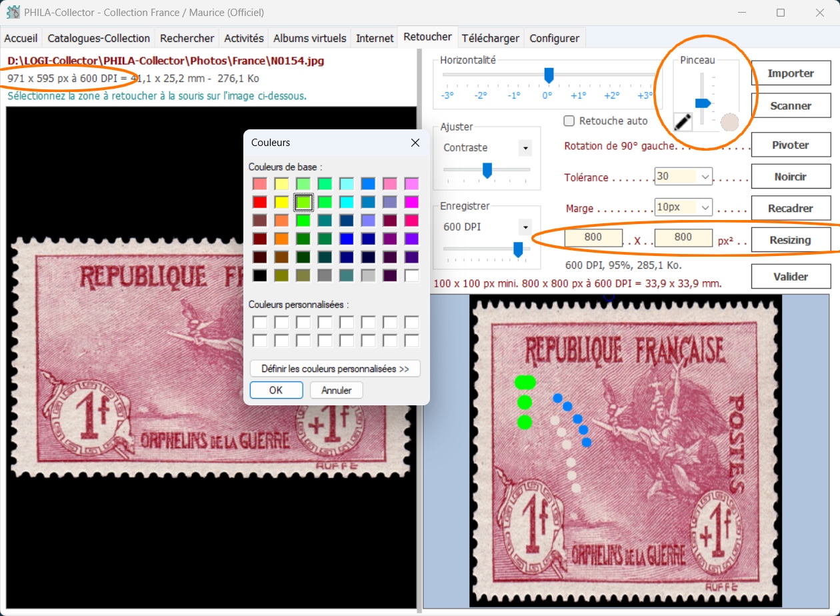840x616 pixels.
Task: Open the Catalogues-Collection tab
Action: [99, 38]
